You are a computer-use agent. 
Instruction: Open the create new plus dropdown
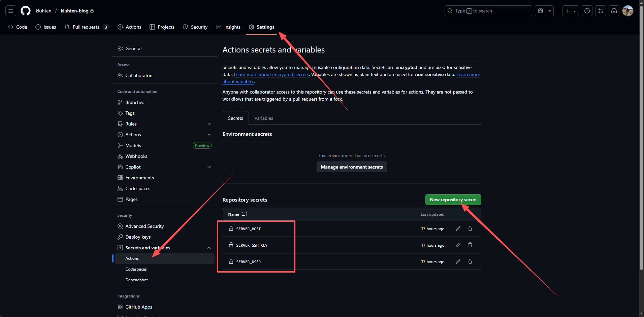570,11
